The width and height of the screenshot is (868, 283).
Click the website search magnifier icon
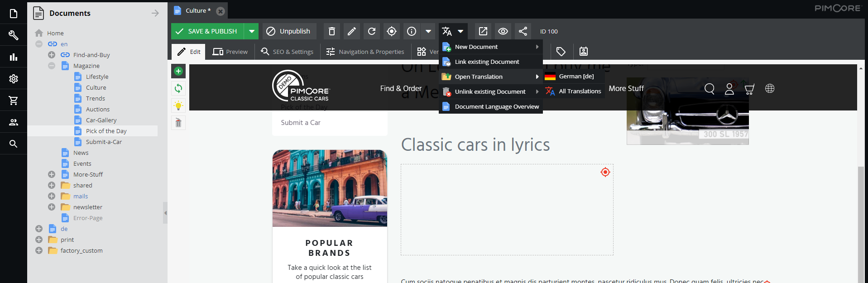710,89
